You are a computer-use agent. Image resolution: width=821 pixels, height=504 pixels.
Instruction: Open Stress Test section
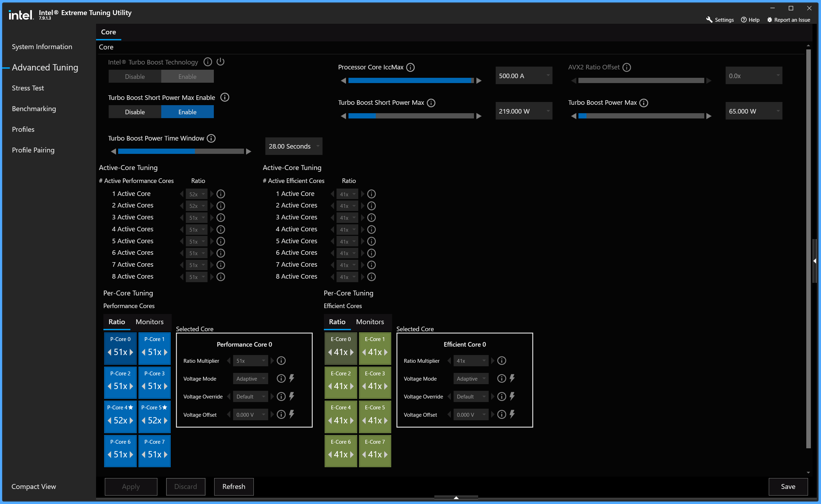tap(28, 88)
